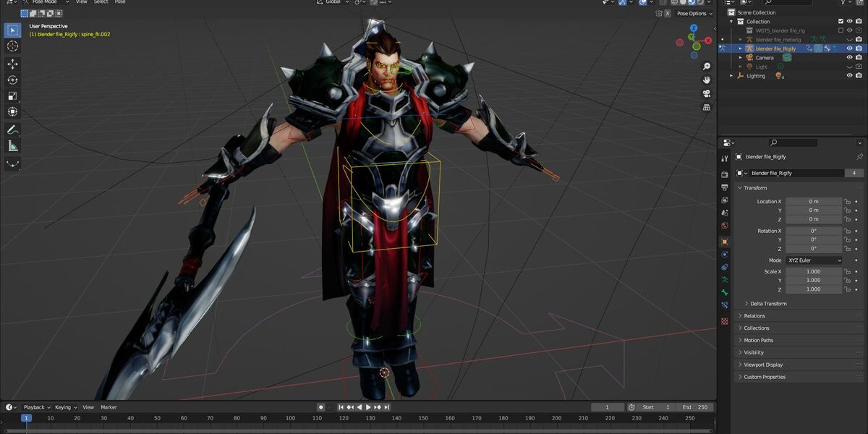Choose the Move tool

coord(12,64)
